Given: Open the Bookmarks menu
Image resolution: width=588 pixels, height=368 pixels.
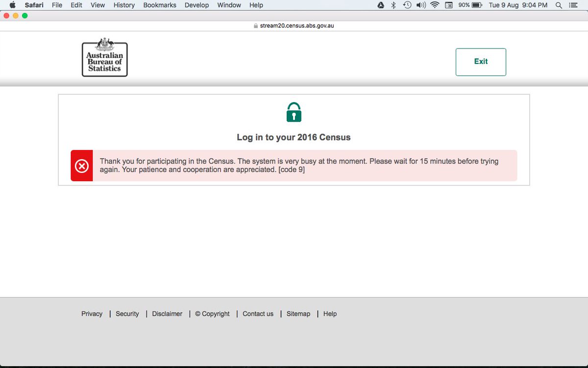Looking at the screenshot, I should (x=160, y=5).
